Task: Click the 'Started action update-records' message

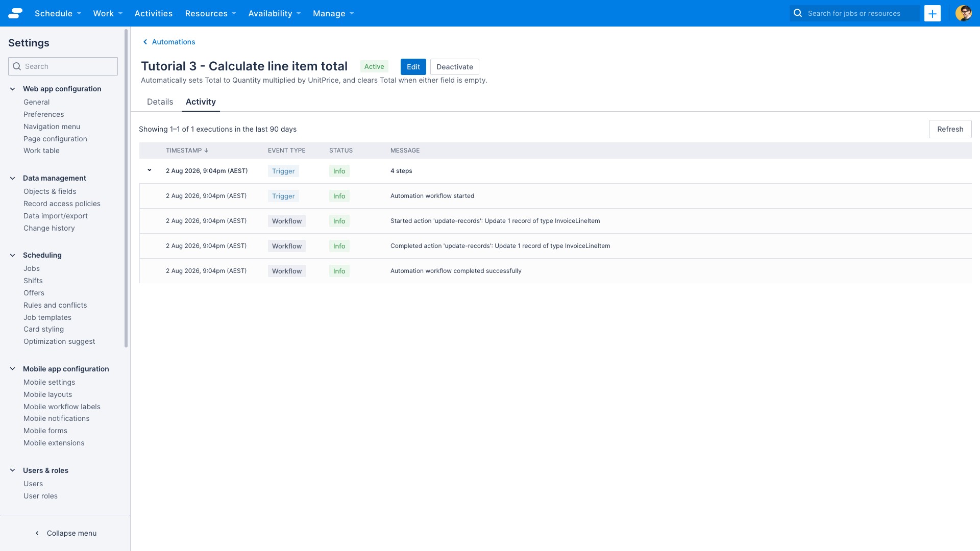Action: pyautogui.click(x=495, y=221)
